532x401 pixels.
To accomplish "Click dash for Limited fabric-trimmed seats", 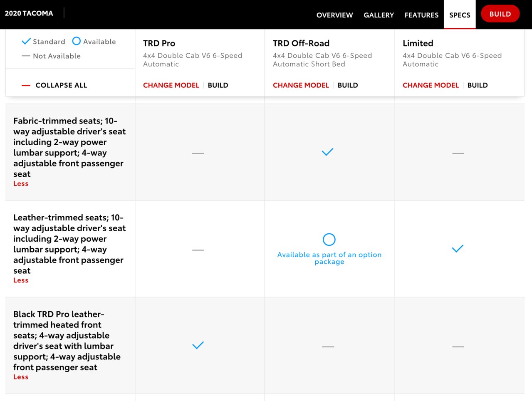I will click(458, 153).
